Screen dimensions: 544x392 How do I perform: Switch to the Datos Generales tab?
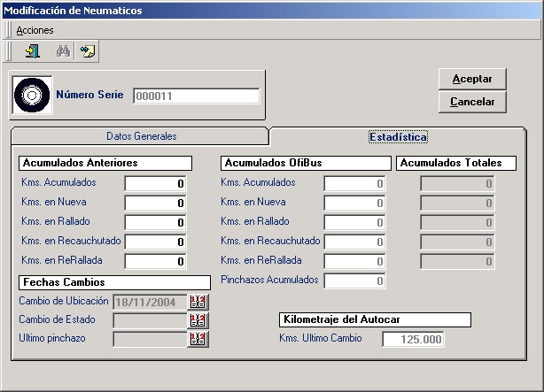coord(141,136)
